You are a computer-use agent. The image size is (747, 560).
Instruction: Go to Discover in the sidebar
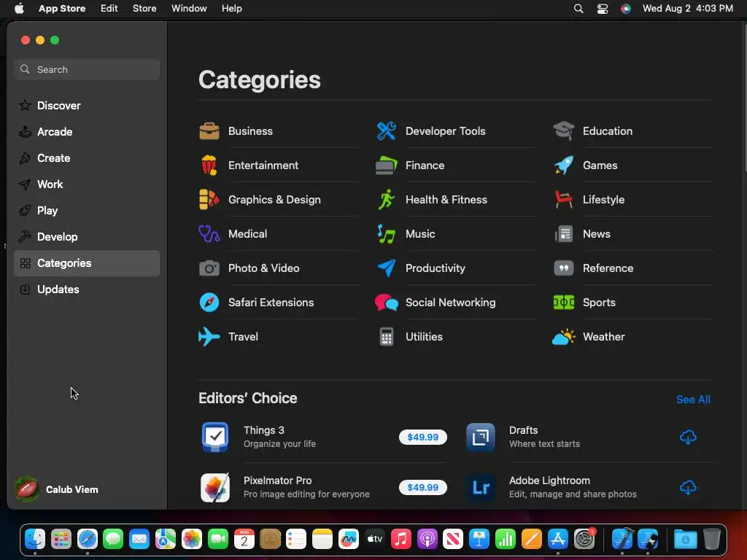pos(87,105)
